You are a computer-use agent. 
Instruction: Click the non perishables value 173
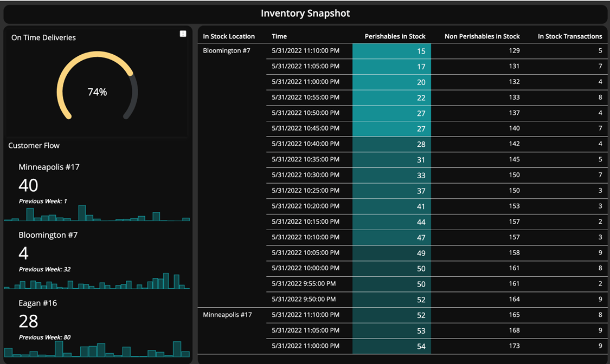(513, 346)
